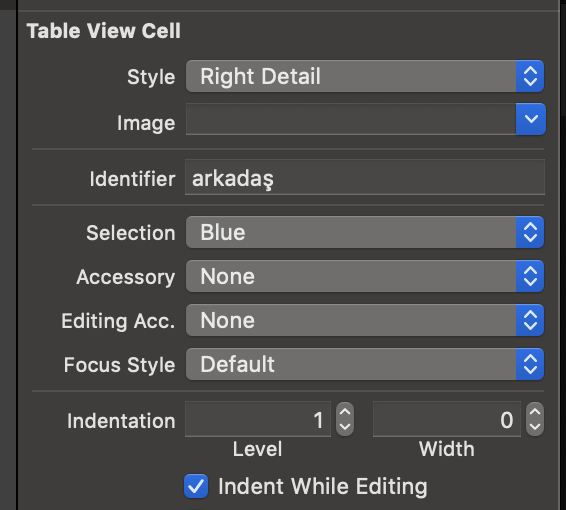Click the Accessory popup blue arrows
Screen dimensions: 566x510
pyautogui.click(x=530, y=276)
